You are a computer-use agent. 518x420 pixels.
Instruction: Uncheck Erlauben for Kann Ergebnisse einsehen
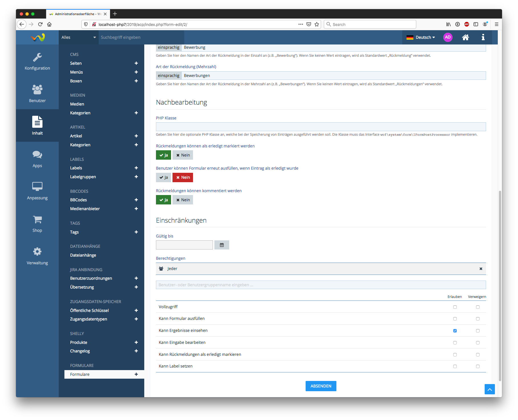pyautogui.click(x=455, y=331)
